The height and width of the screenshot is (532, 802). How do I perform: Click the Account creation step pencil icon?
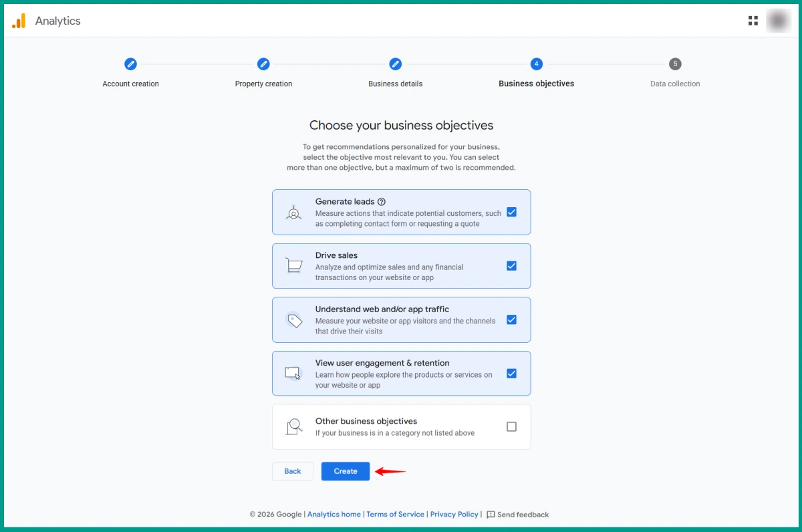pyautogui.click(x=130, y=64)
